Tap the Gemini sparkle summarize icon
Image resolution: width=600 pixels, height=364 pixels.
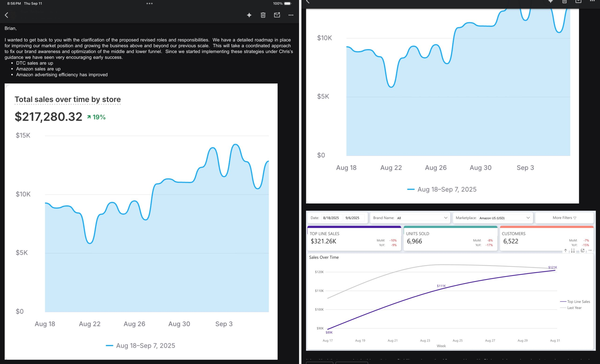249,15
